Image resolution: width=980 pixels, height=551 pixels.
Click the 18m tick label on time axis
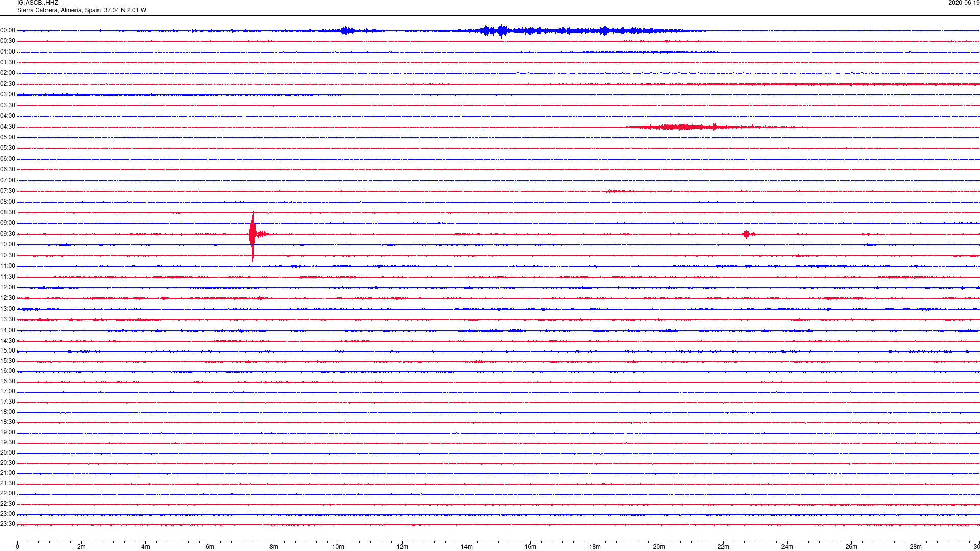click(595, 547)
